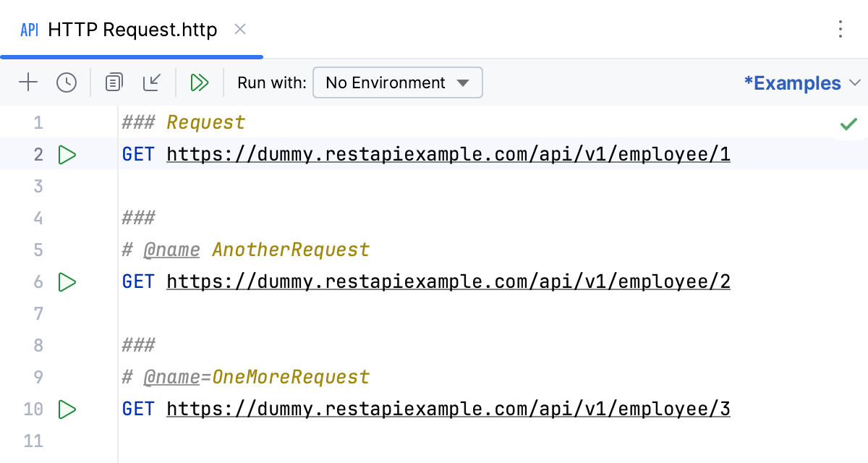The width and height of the screenshot is (868, 463).
Task: Click the copy-to-clipboard toolbar icon
Action: point(113,82)
